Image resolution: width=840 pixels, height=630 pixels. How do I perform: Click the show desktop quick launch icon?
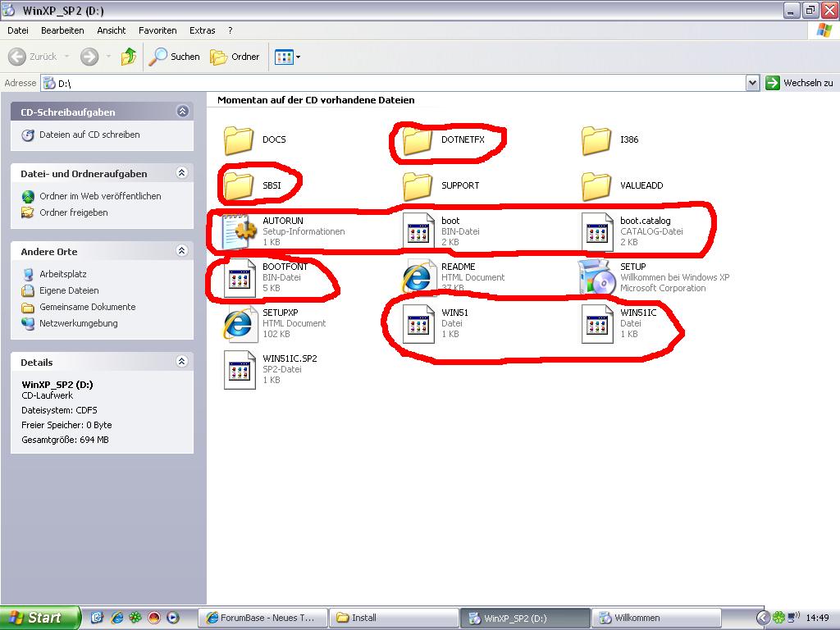pos(97,618)
